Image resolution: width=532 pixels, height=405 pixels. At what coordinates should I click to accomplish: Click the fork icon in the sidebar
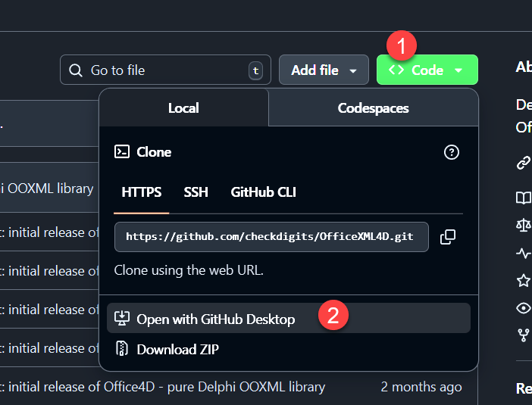point(523,335)
